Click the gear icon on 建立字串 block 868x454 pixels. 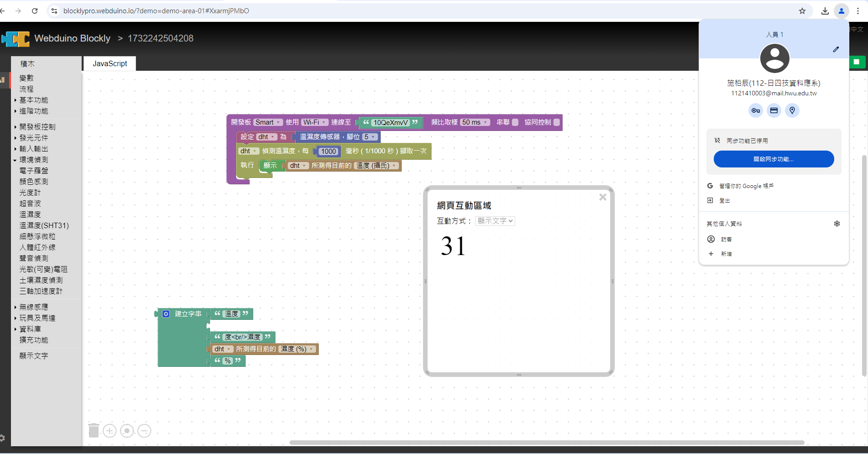click(166, 314)
